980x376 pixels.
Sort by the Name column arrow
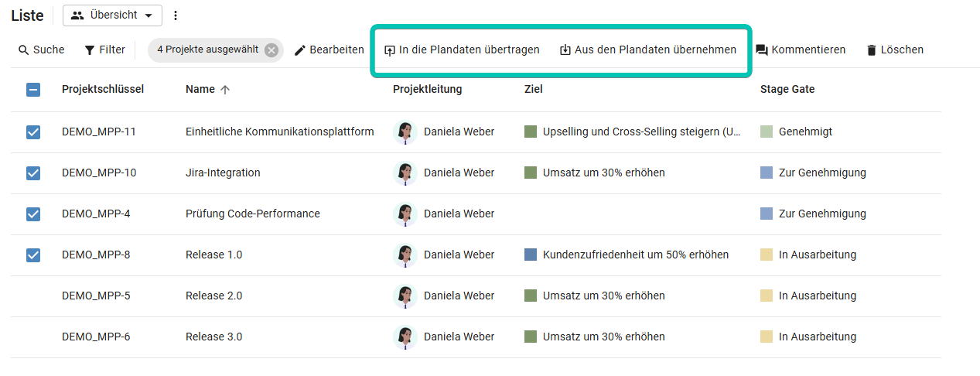pyautogui.click(x=225, y=90)
